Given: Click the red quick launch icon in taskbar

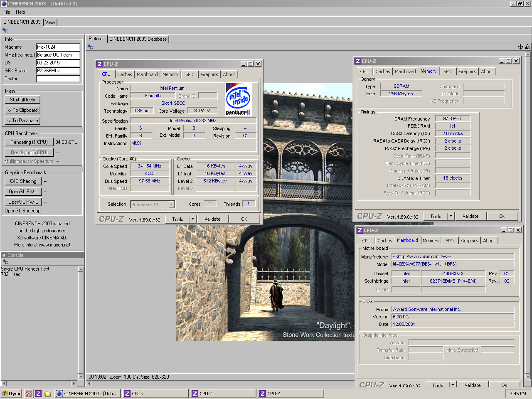Looking at the screenshot, I should 29,394.
